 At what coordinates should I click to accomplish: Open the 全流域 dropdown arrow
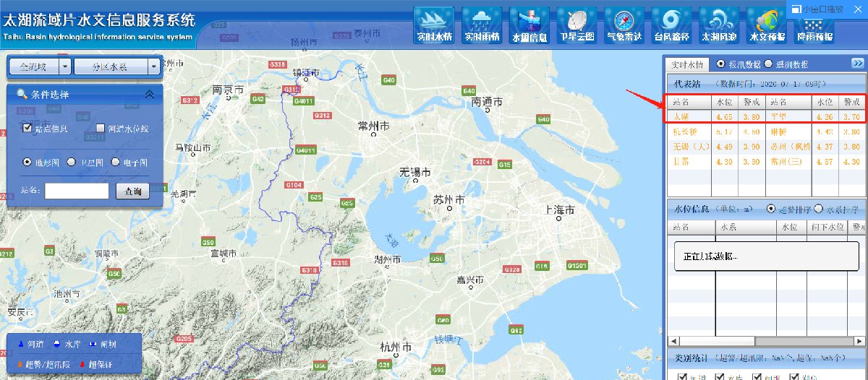65,66
